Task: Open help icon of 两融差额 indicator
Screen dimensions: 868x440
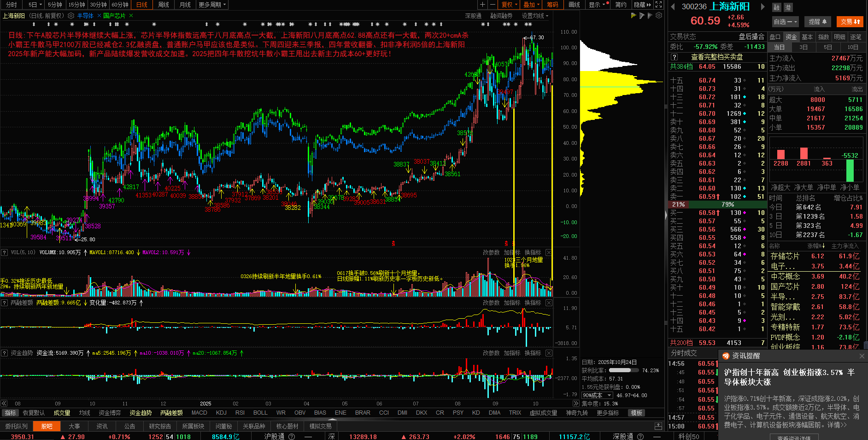Action: pos(4,303)
